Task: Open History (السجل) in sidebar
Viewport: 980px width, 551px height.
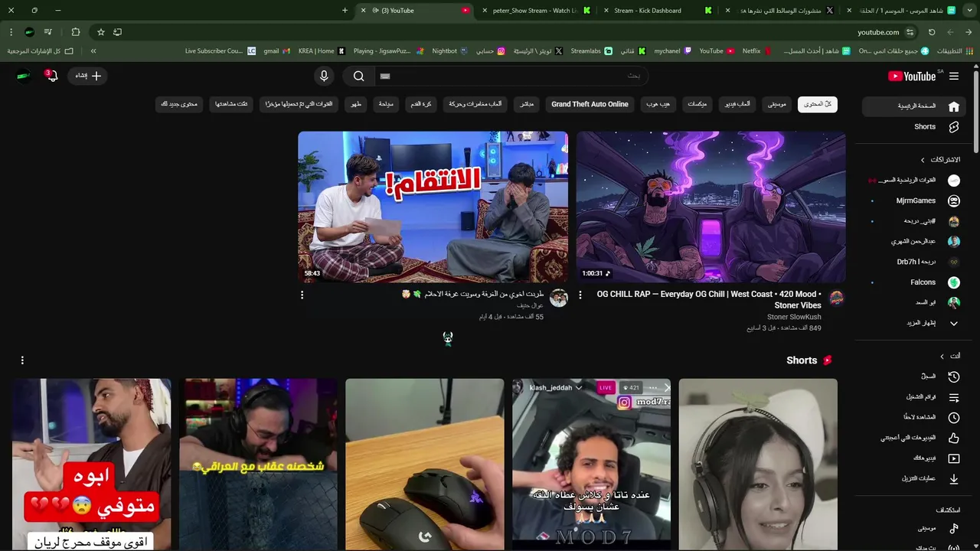Action: click(x=913, y=377)
